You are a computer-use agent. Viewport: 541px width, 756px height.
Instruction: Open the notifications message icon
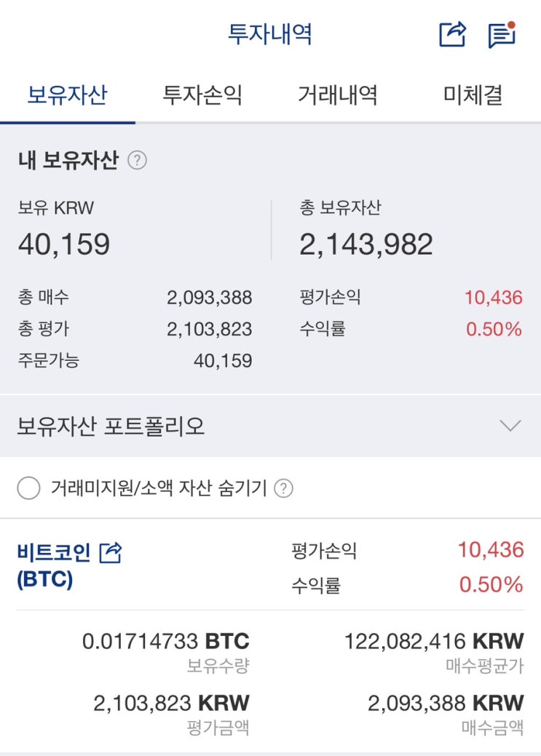pos(501,35)
